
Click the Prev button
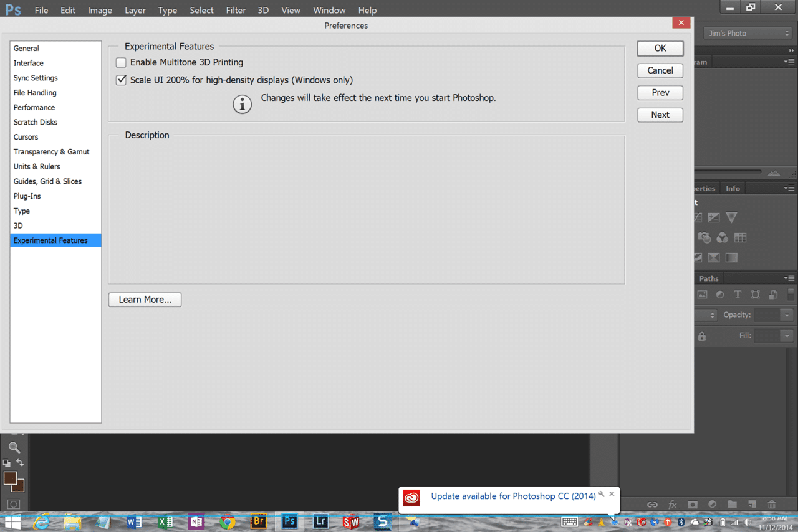(x=660, y=92)
